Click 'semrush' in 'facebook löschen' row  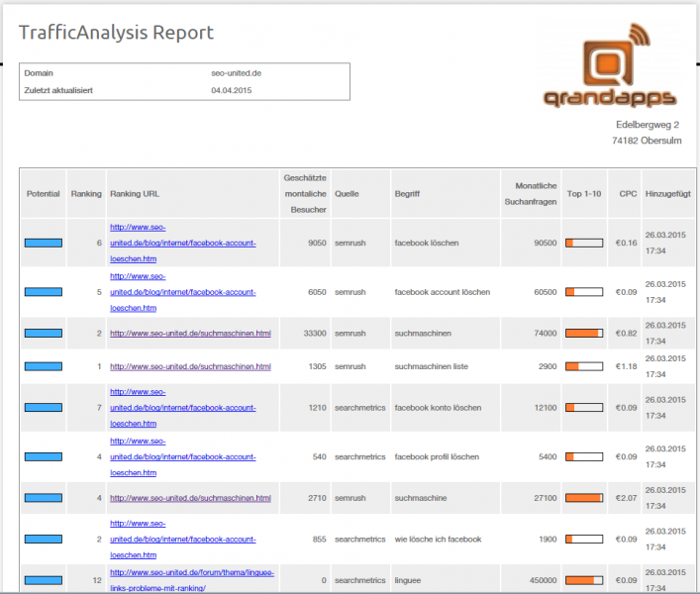coord(350,243)
